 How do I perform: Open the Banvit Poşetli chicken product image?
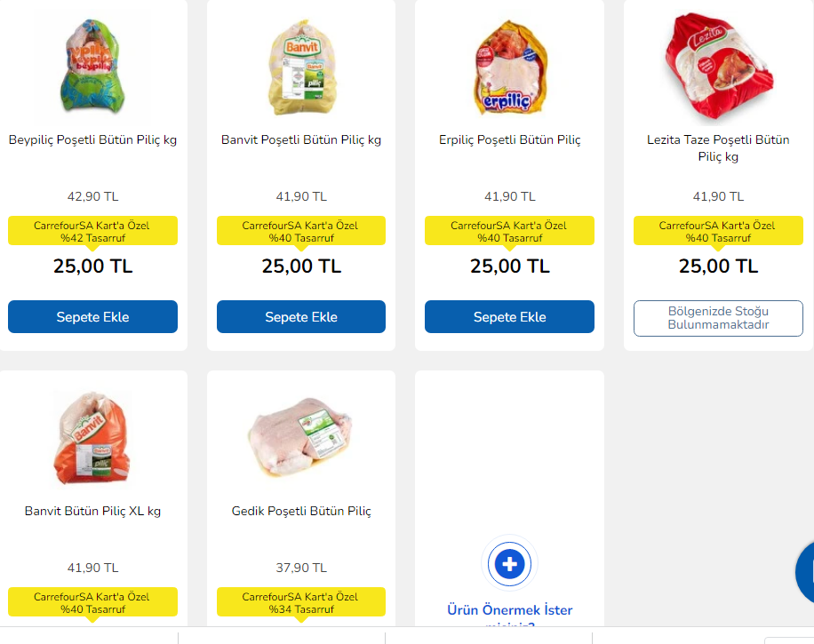300,66
